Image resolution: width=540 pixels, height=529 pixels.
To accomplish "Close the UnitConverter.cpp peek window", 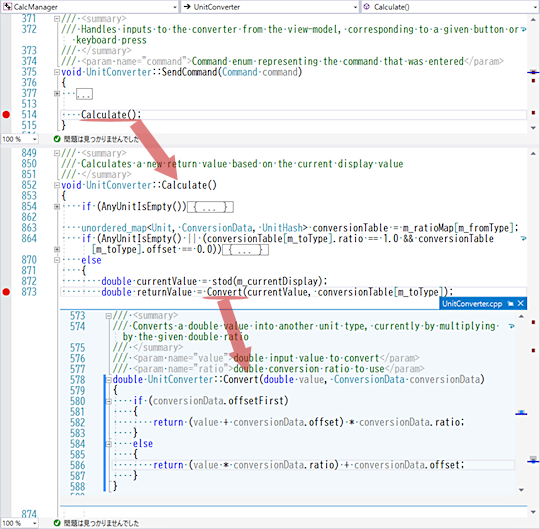I will coord(521,303).
